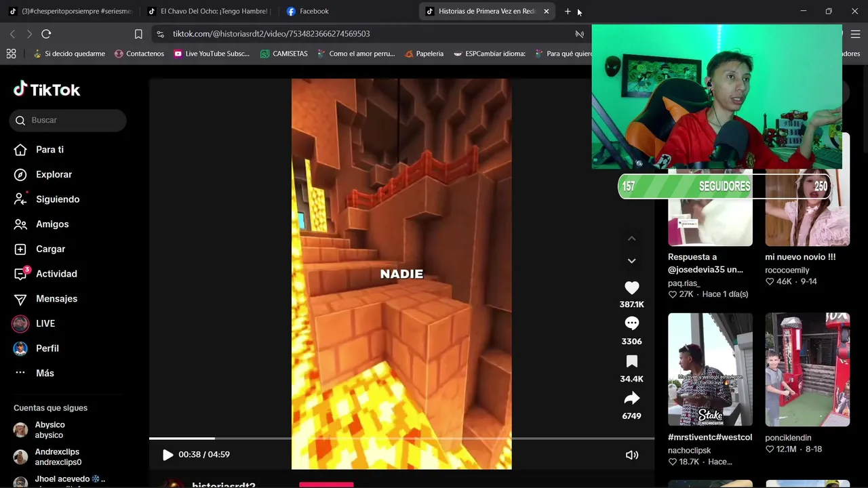Open the comments with 3306 comments icon

coord(631,324)
